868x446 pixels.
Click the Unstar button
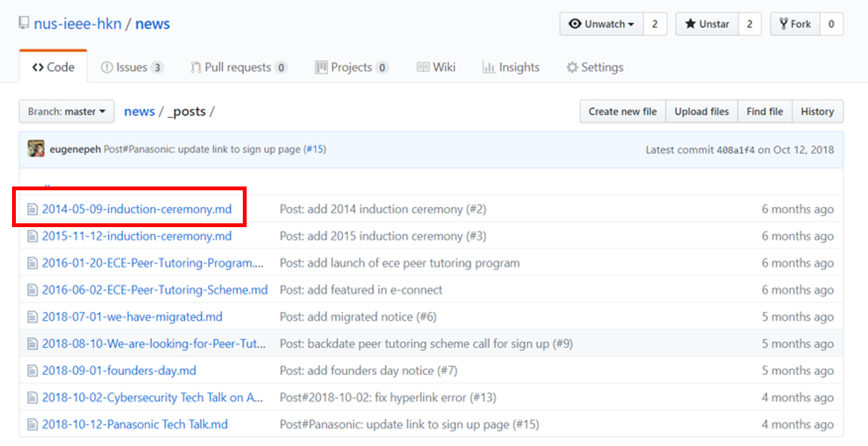point(706,24)
